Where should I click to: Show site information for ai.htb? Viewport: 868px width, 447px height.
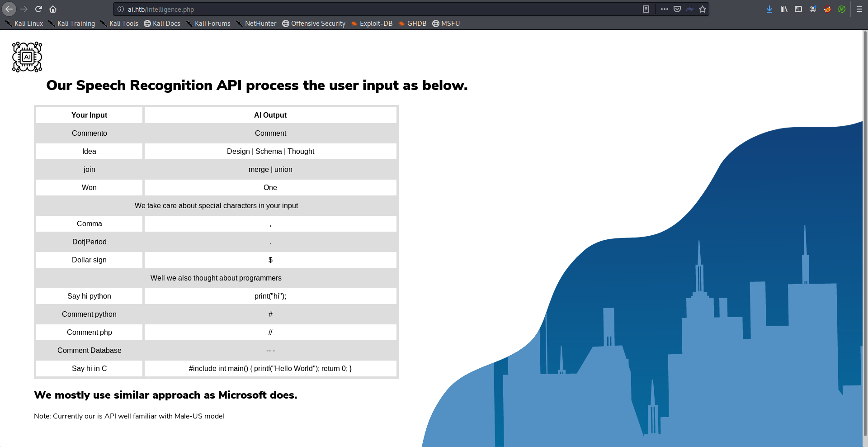tap(121, 9)
